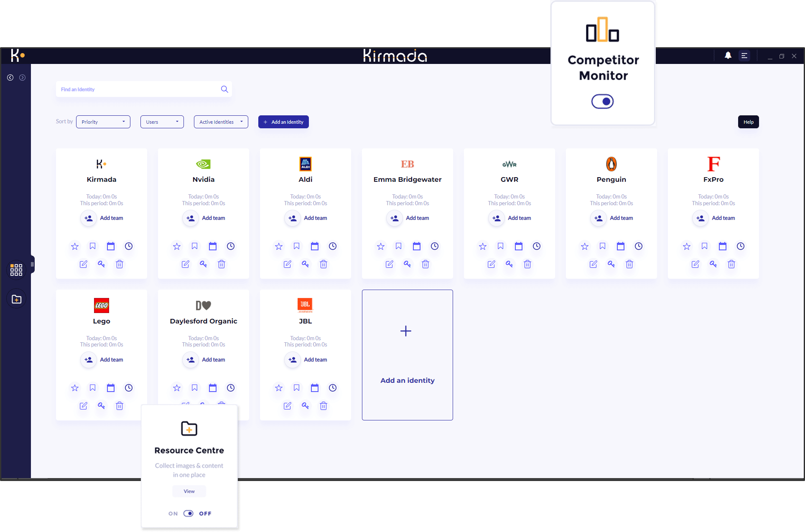This screenshot has height=532, width=805.
Task: Open the key icon for FxPro
Action: pyautogui.click(x=713, y=264)
